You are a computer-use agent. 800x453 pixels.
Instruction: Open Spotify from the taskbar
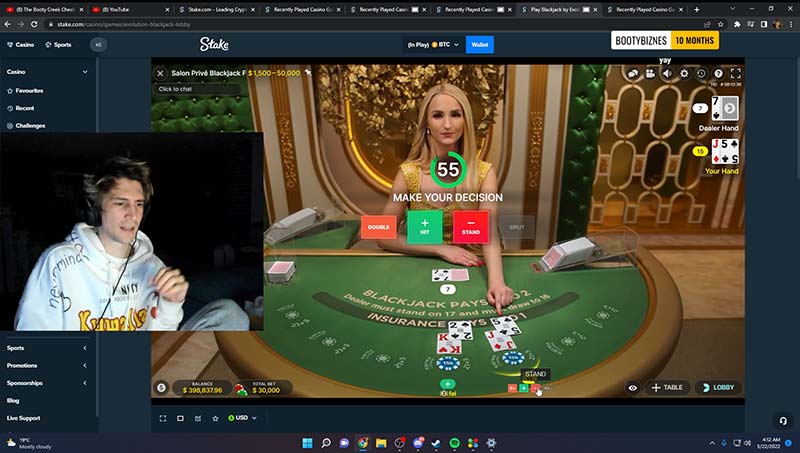[x=454, y=443]
